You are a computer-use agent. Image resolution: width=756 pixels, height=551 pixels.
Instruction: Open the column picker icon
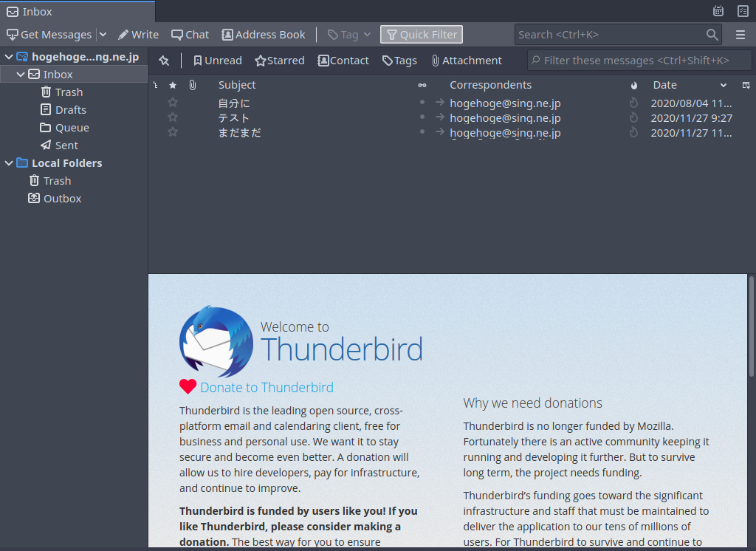746,86
